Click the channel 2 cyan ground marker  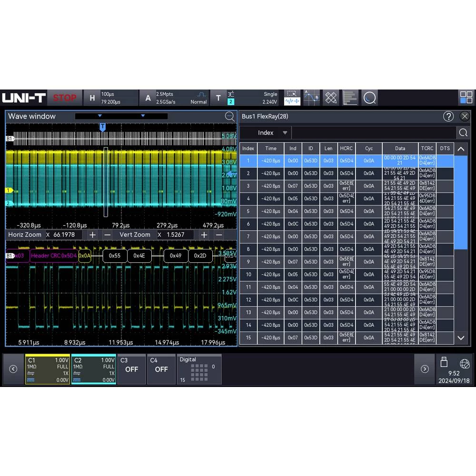point(9,203)
